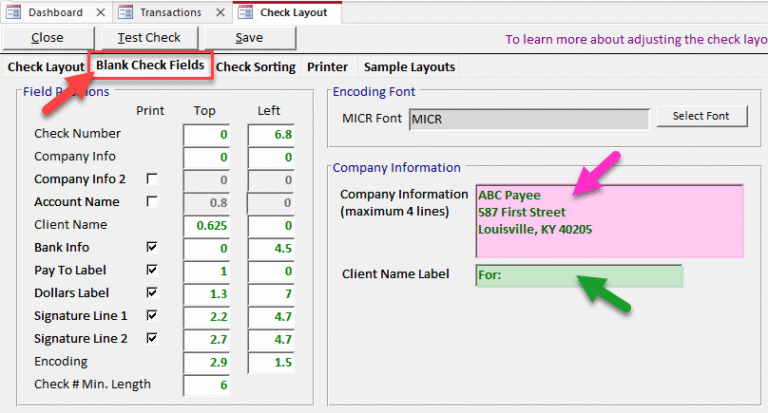Click Signature Line 2 Left field
This screenshot has width=768, height=413.
click(271, 340)
